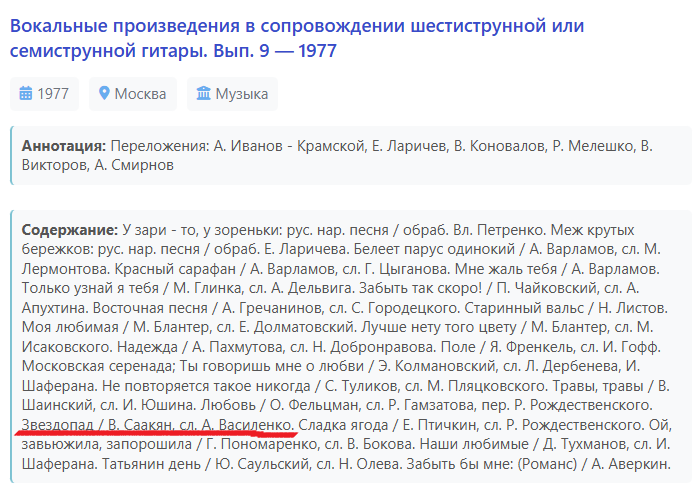Click the 'Аннотация:' label
This screenshot has height=504, width=694.
click(64, 146)
